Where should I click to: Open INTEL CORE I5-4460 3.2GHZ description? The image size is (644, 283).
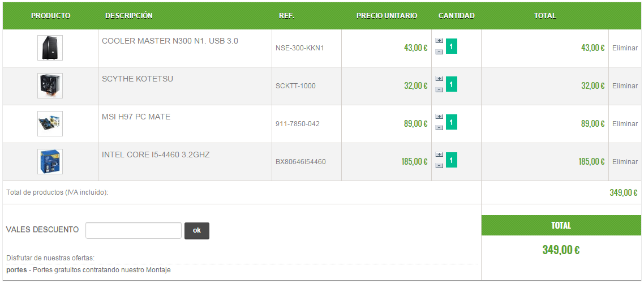(x=156, y=155)
